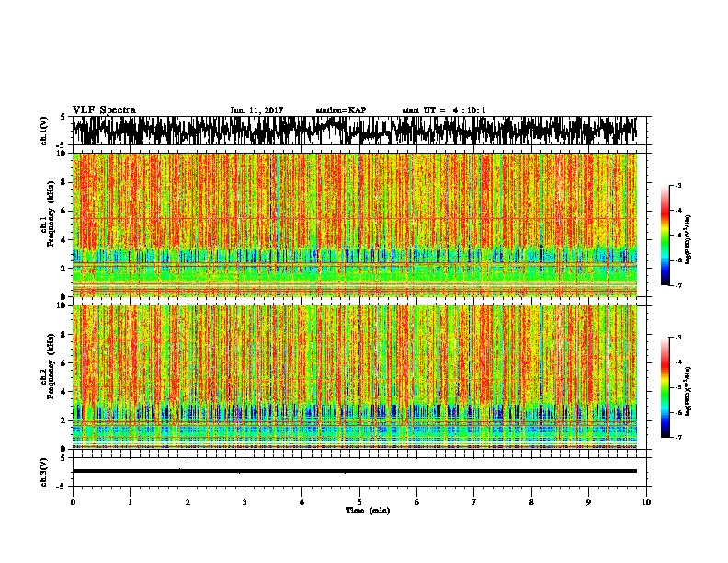This screenshot has width=728, height=563.
Task: Click the ch.1 frequency spectrogram panel
Action: click(x=355, y=224)
